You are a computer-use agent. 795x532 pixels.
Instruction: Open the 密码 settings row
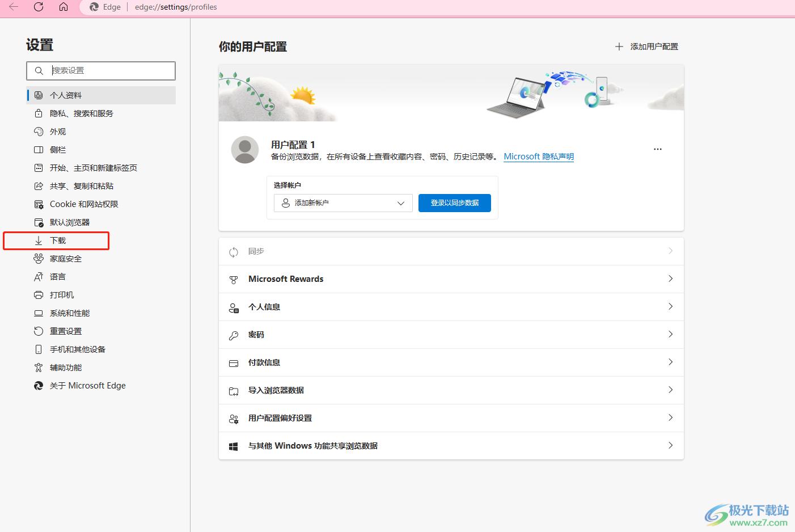click(451, 335)
